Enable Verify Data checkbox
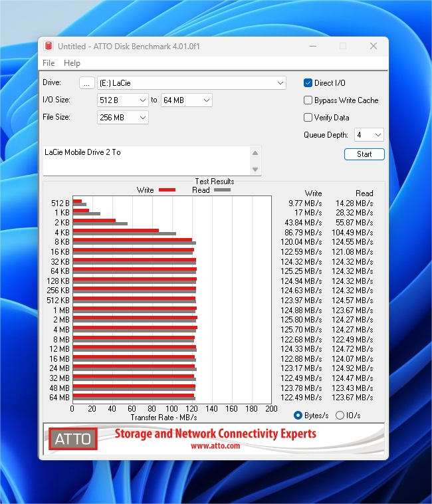 [308, 118]
